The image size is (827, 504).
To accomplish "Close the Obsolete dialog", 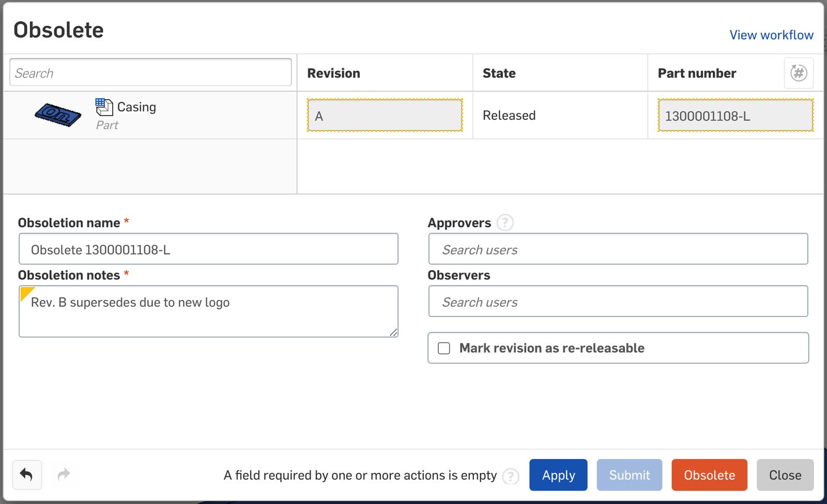I will tap(785, 475).
